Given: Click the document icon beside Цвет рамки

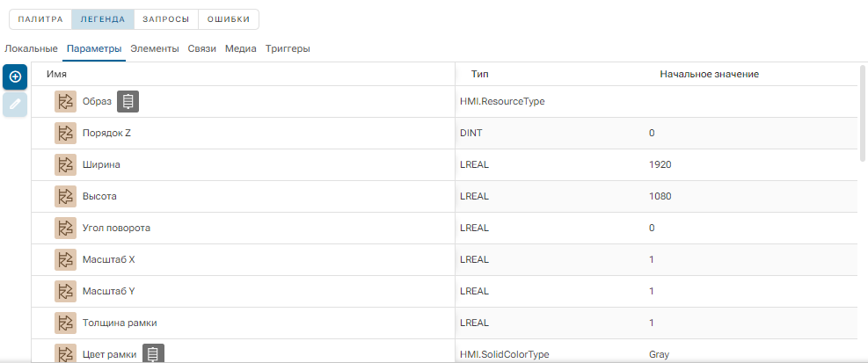Looking at the screenshot, I should click(153, 353).
